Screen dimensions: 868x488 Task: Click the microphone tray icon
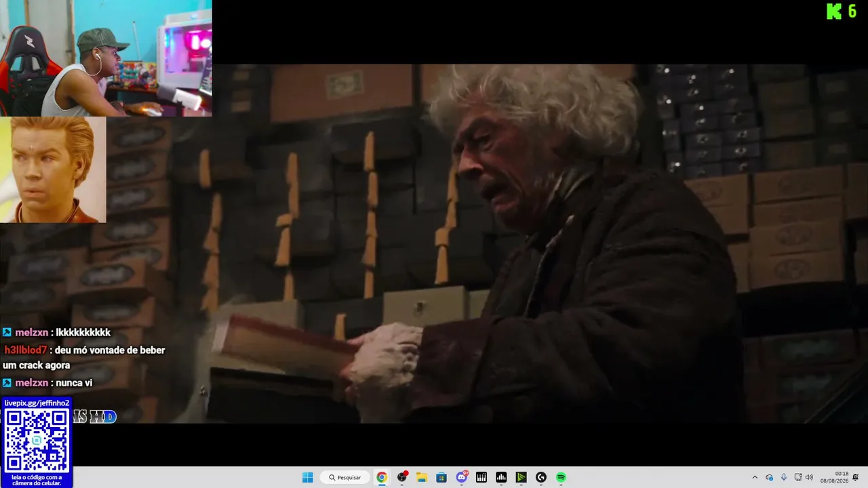click(x=784, y=477)
